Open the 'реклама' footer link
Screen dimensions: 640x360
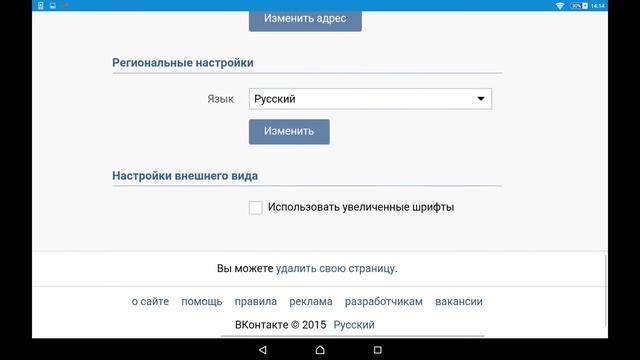click(x=311, y=302)
